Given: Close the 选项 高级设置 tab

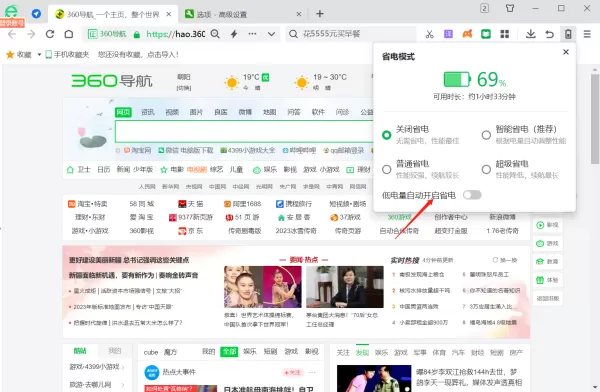Looking at the screenshot, I should (299, 14).
